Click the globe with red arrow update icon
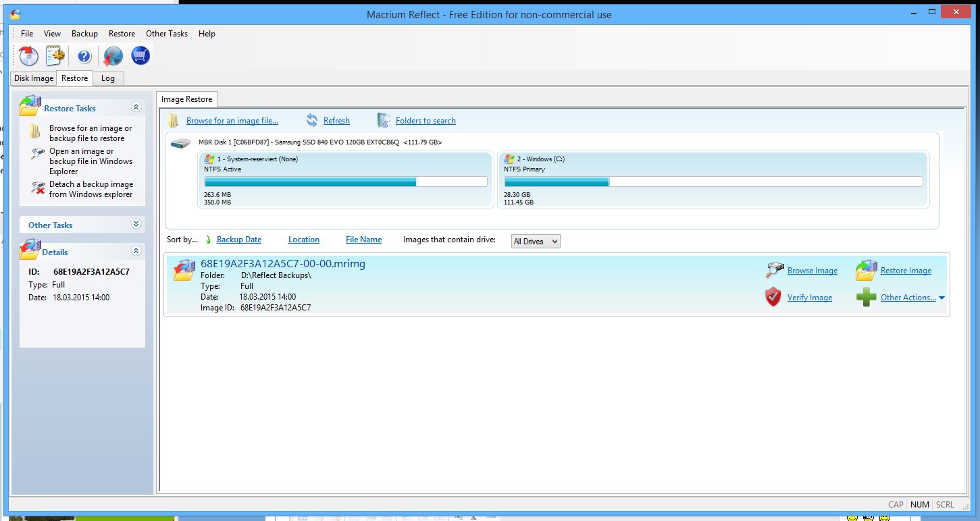 112,55
